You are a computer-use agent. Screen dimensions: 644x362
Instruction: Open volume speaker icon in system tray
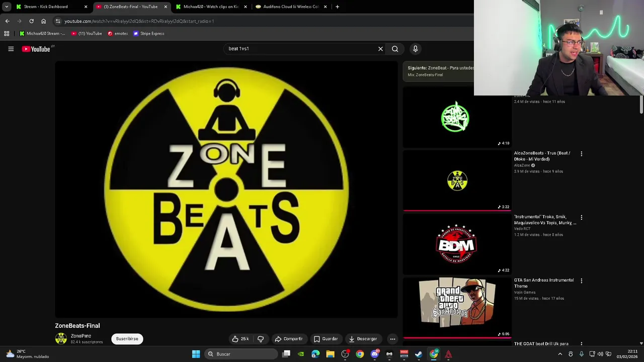pyautogui.click(x=600, y=354)
